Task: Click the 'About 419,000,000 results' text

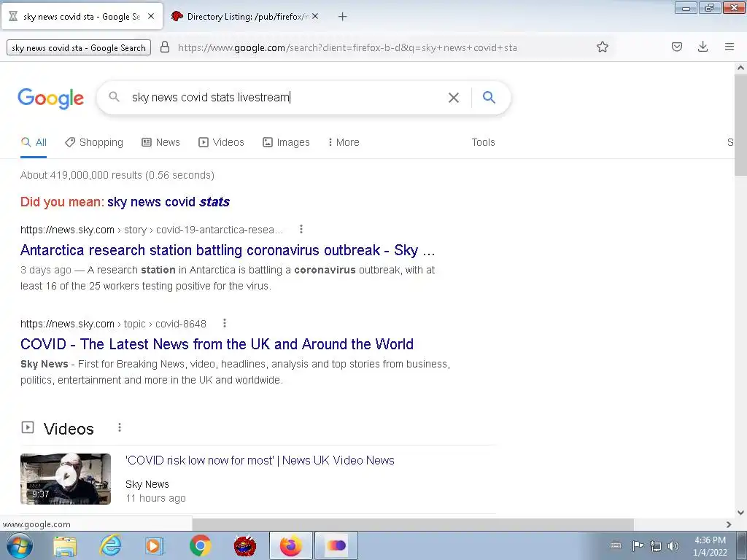Action: coord(117,175)
